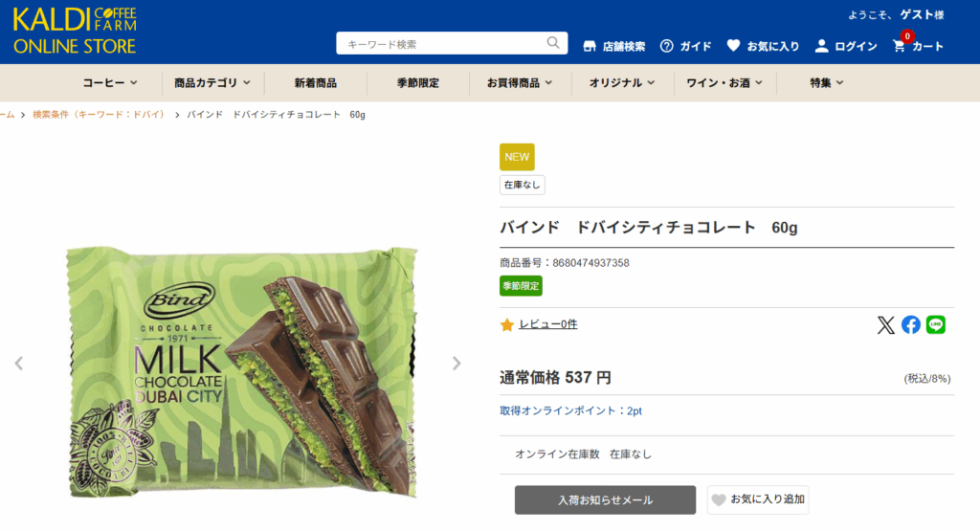Viewport: 980px width, 531px height.
Task: Open レビュー0件 reviews link
Action: [548, 324]
